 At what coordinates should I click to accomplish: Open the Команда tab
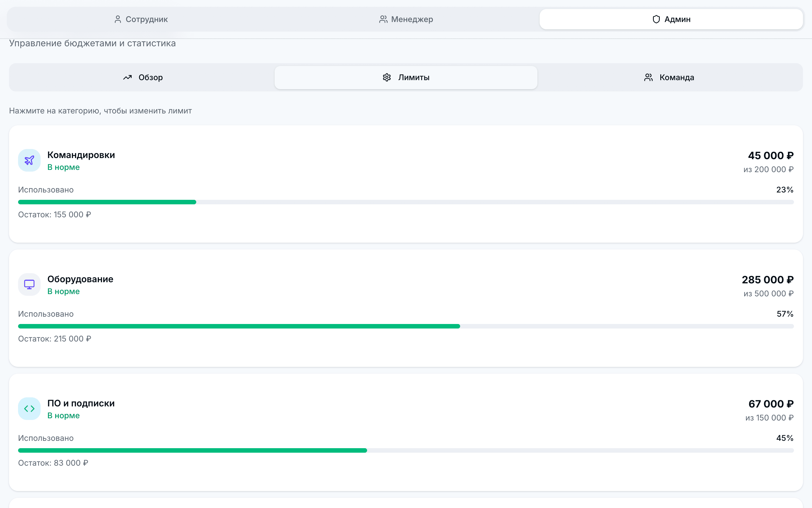coord(669,77)
